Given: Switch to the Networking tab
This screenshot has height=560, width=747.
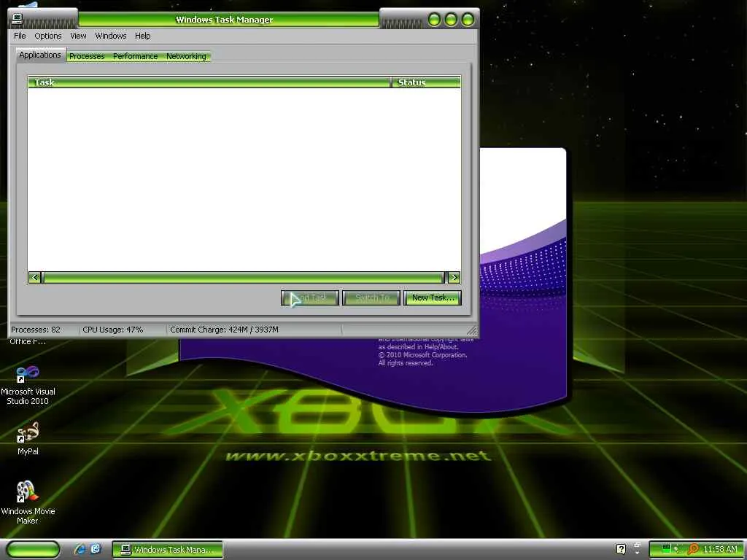Looking at the screenshot, I should pos(186,56).
